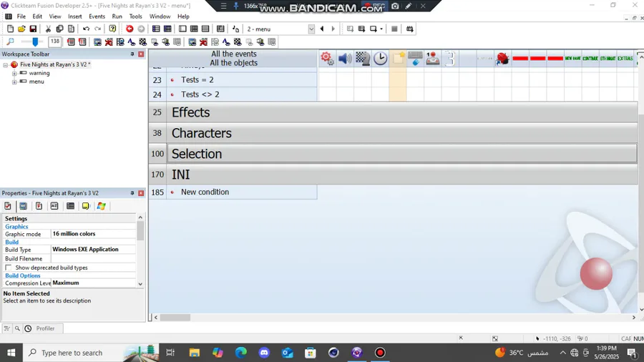Image resolution: width=644 pixels, height=362 pixels.
Task: Open the About properties tab icon
Action: coord(85,206)
